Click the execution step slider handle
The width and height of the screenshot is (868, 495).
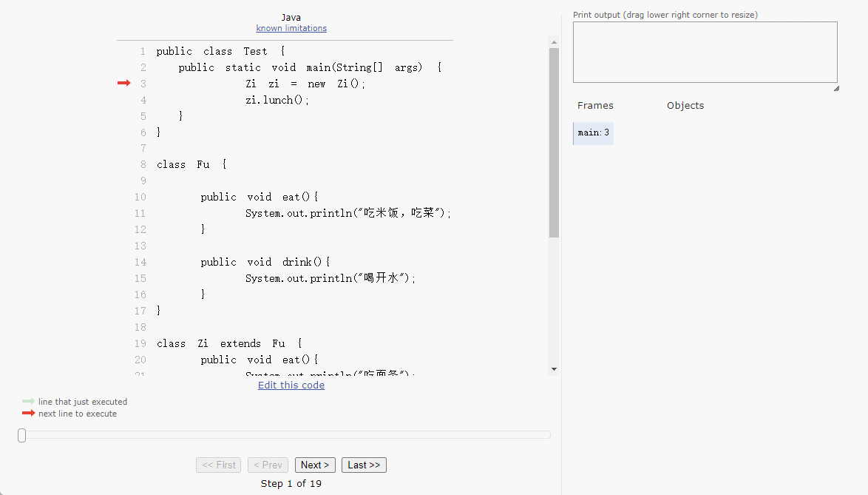[x=22, y=435]
